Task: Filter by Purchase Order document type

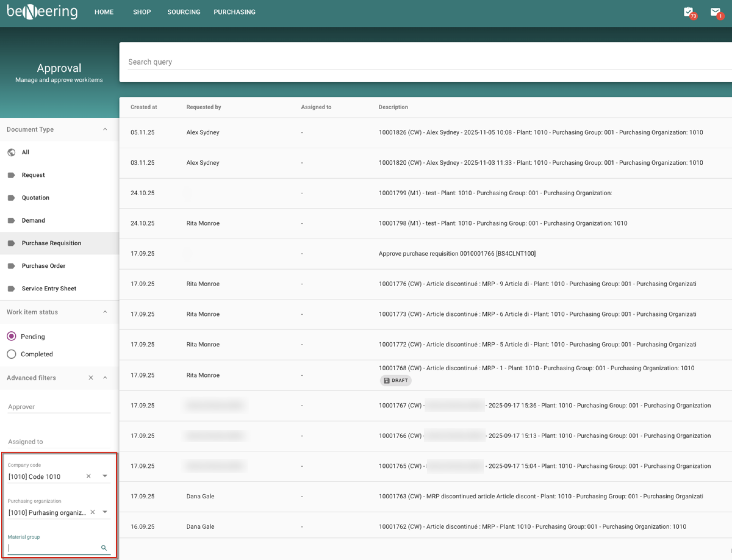Action: point(43,266)
